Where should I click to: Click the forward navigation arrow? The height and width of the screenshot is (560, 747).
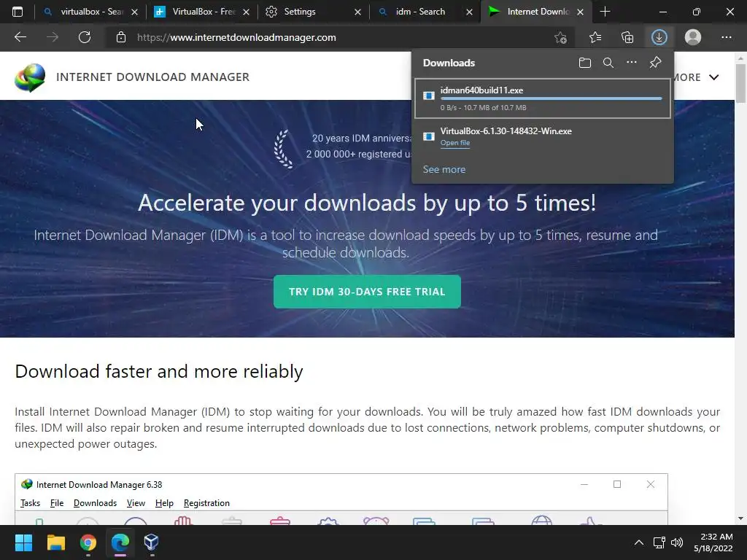pyautogui.click(x=53, y=37)
